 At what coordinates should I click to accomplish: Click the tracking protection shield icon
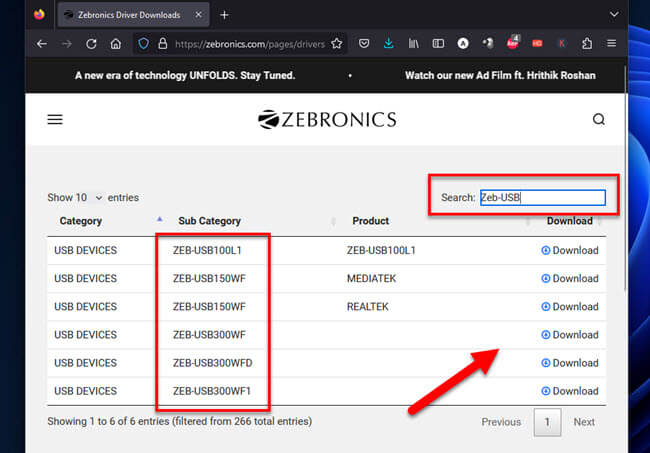click(143, 44)
